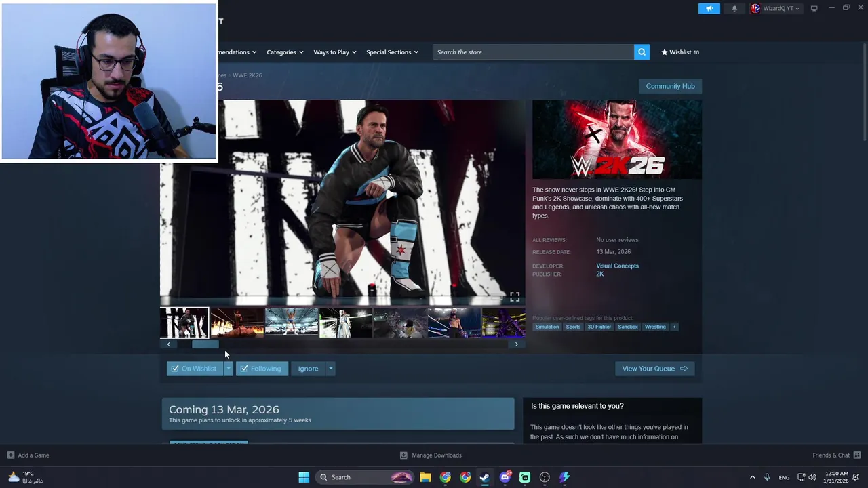Click the Wrestling tag
The width and height of the screenshot is (868, 488).
(655, 327)
